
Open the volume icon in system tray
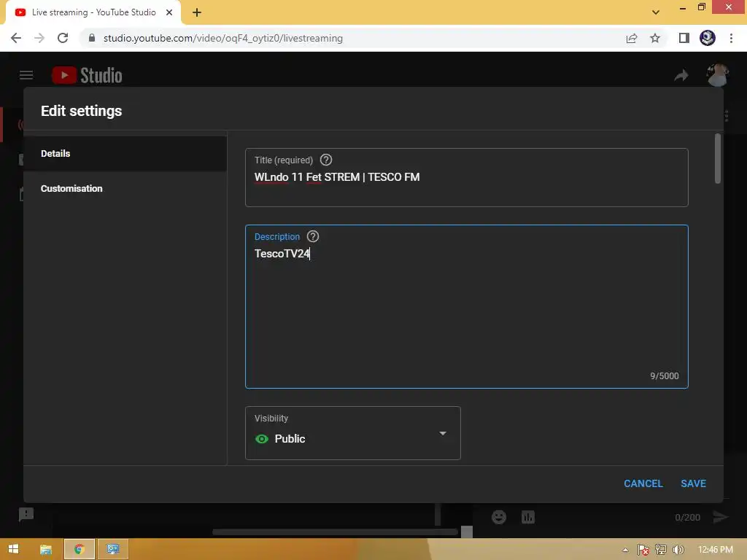point(678,550)
